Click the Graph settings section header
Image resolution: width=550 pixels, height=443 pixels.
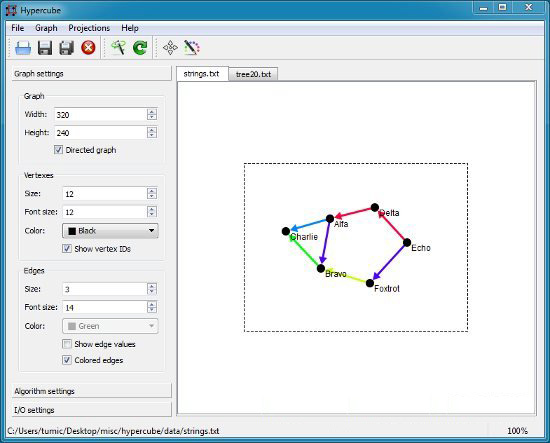coord(92,74)
